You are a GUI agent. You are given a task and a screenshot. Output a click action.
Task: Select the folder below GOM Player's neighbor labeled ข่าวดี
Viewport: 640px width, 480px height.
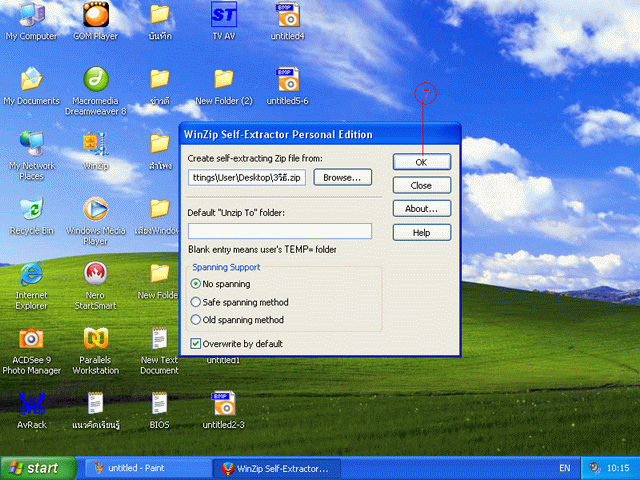pos(160,86)
